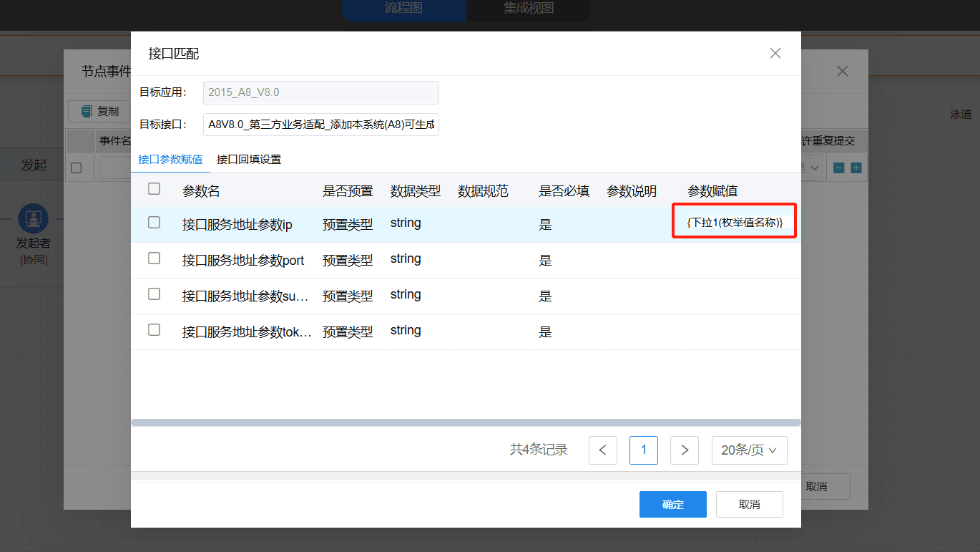Check the 接口服务地址参数ip row checkbox

(154, 223)
